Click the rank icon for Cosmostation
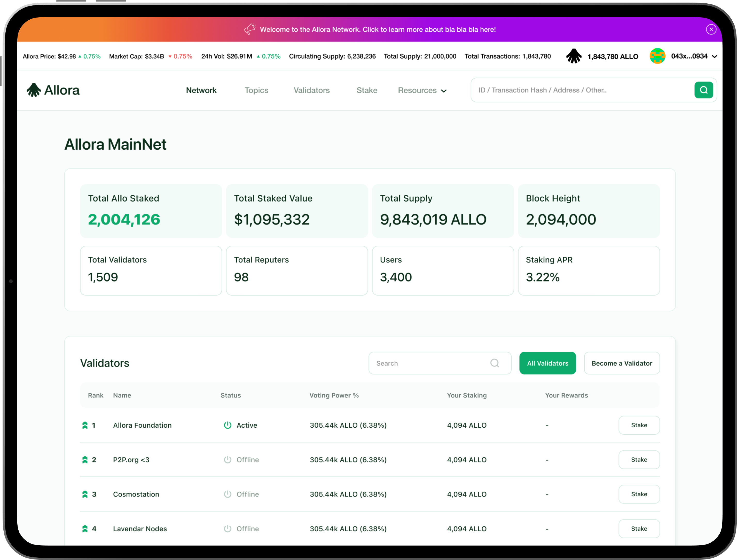This screenshot has height=560, width=737. [85, 494]
